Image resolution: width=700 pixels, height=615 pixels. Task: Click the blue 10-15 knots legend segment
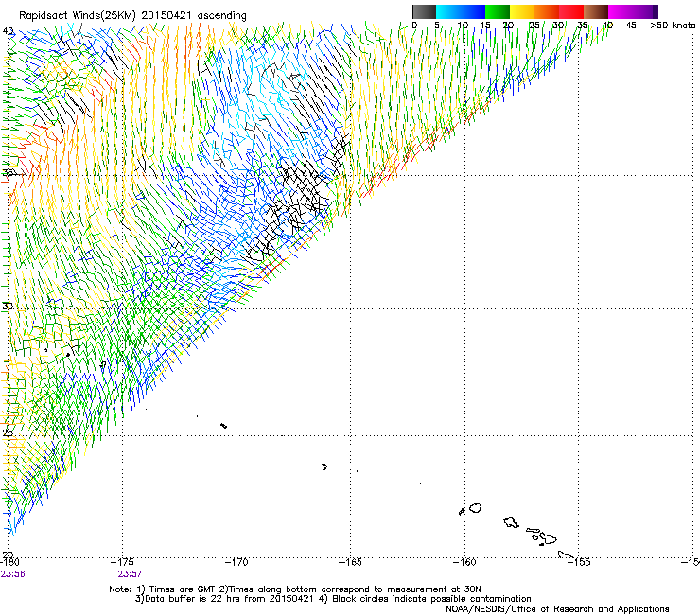pos(473,11)
